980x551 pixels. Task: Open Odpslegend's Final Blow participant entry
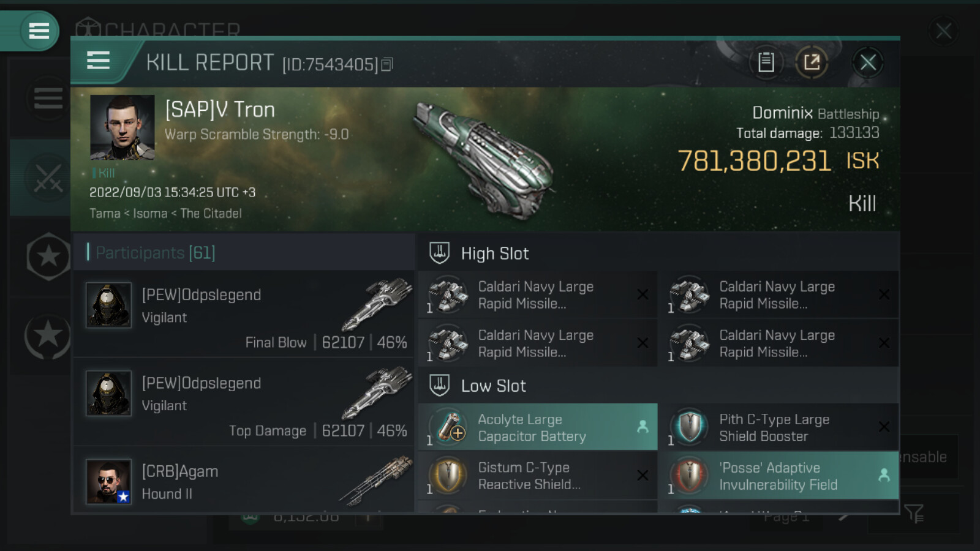coord(244,315)
